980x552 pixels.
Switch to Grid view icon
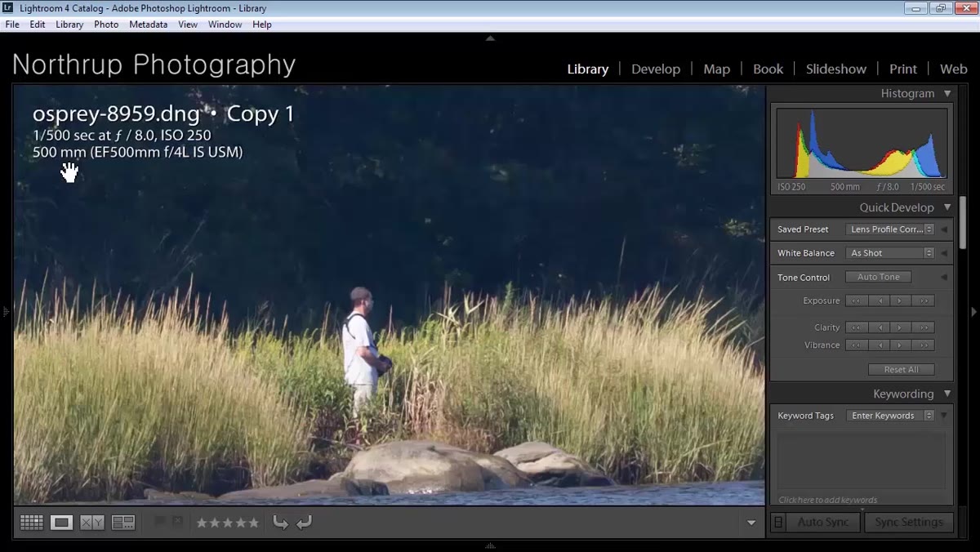(31, 523)
